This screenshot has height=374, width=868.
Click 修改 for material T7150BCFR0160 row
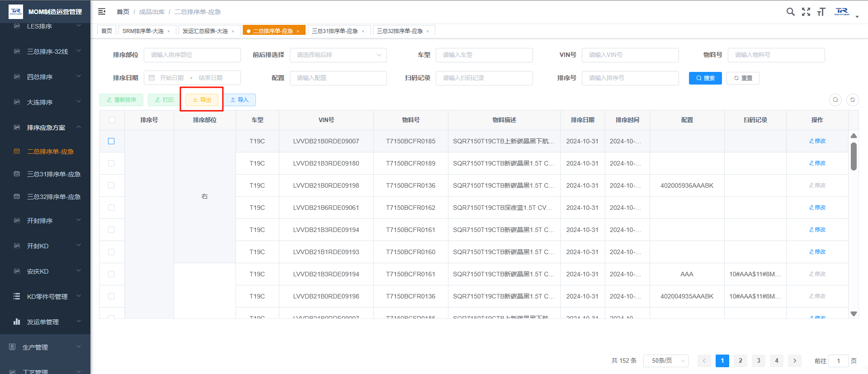click(817, 252)
